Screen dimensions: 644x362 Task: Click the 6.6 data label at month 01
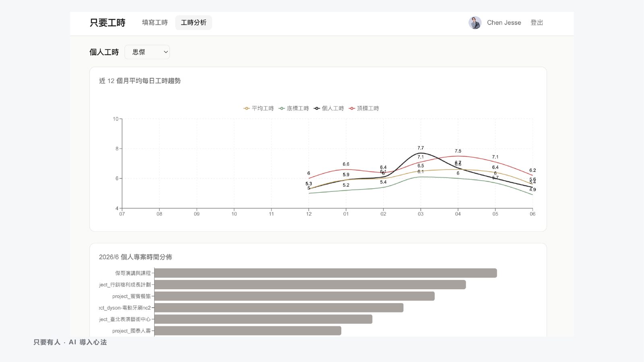point(346,164)
